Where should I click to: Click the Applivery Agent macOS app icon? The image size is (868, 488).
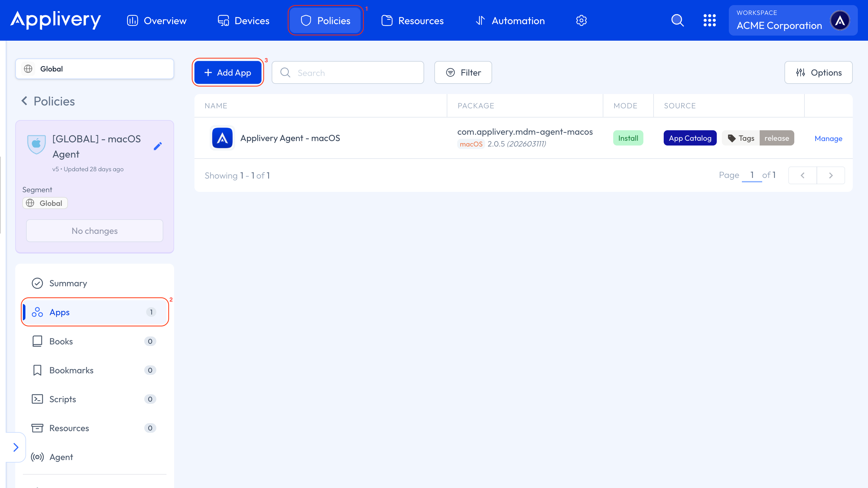(x=222, y=138)
